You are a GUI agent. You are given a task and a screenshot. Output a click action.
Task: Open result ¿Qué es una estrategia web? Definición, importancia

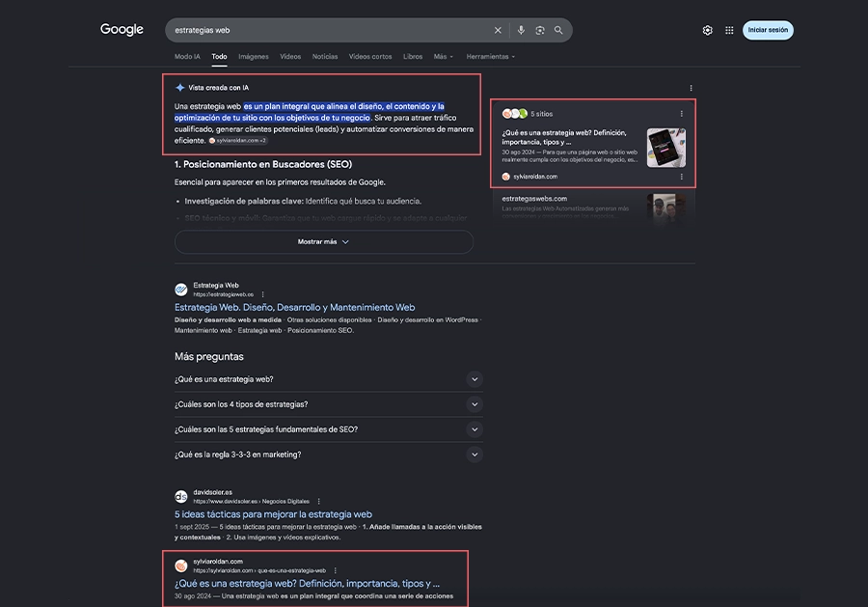click(308, 584)
